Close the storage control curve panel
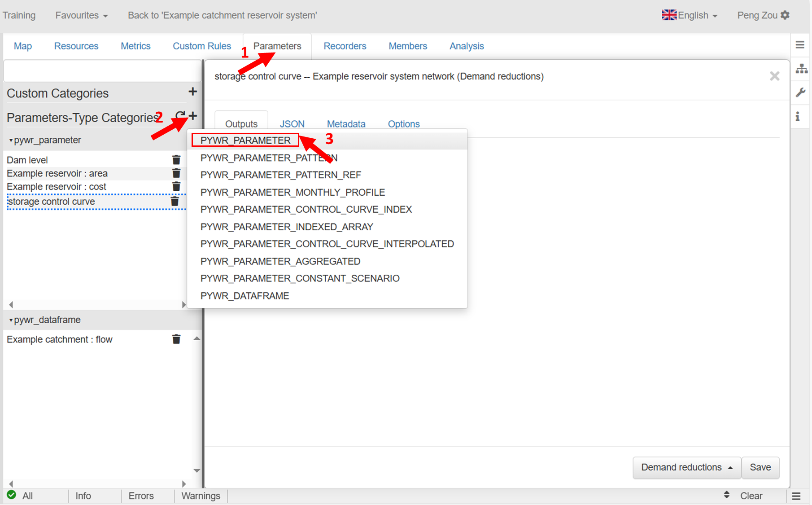The width and height of the screenshot is (812, 505). pyautogui.click(x=774, y=76)
